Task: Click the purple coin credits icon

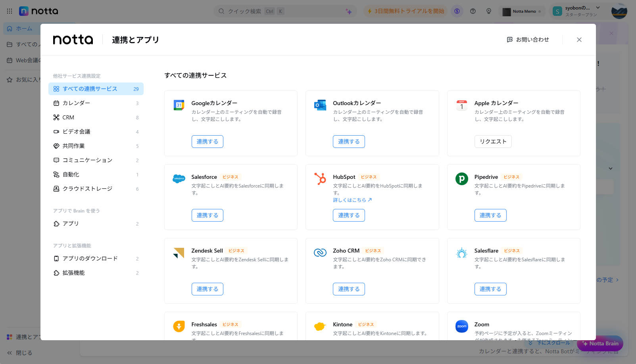Action: pyautogui.click(x=457, y=11)
